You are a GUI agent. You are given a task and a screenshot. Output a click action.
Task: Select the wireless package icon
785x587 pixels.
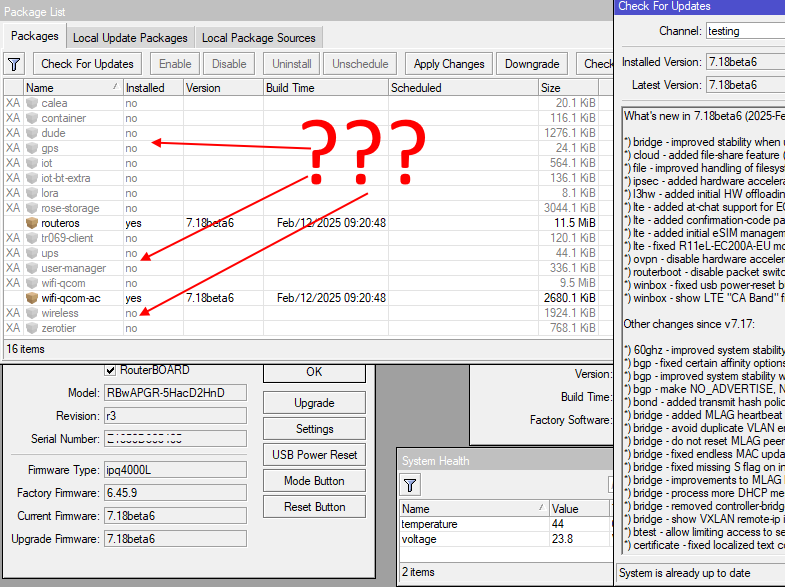[x=32, y=313]
